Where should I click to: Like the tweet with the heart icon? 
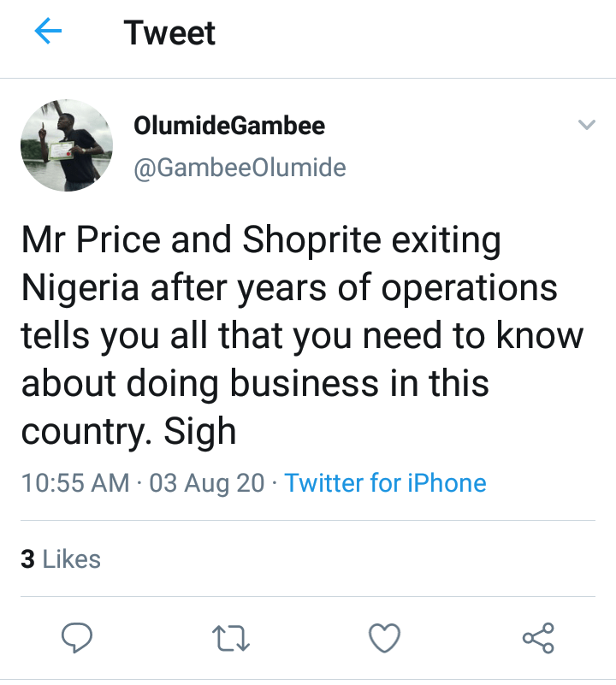(x=384, y=637)
